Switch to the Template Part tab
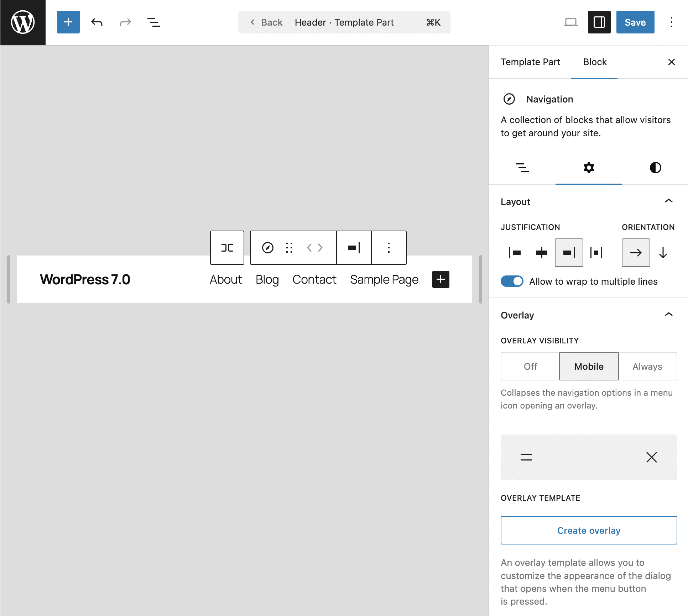The height and width of the screenshot is (616, 688). click(530, 62)
